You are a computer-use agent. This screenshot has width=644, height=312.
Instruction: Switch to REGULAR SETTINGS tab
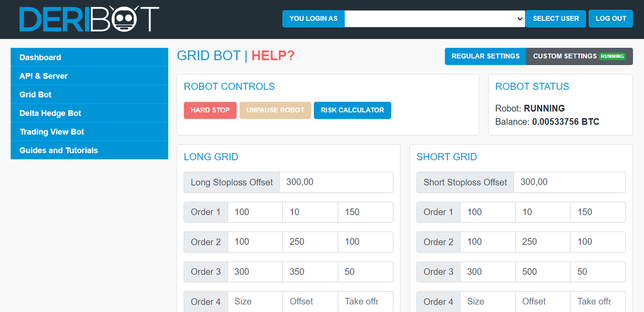tap(486, 56)
